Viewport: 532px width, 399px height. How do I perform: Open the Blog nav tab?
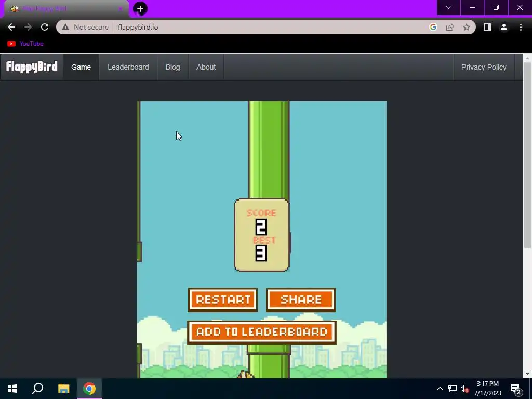pyautogui.click(x=172, y=67)
